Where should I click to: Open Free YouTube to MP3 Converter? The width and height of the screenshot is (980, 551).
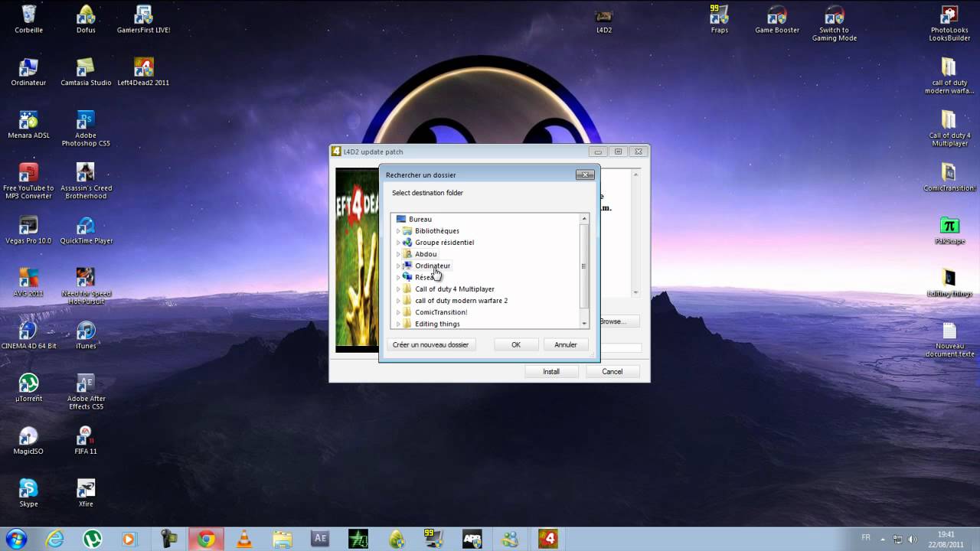(28, 181)
